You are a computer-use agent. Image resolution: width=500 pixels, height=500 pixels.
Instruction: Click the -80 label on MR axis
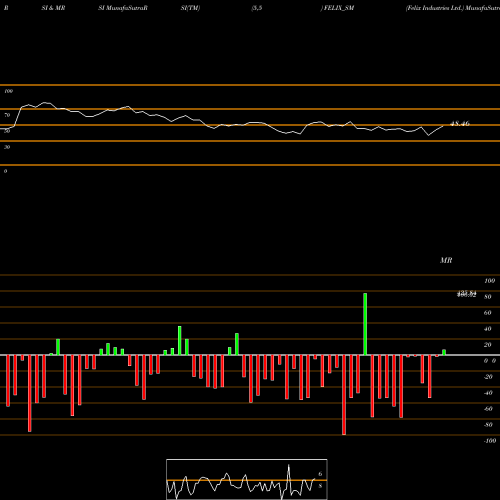coord(488,425)
